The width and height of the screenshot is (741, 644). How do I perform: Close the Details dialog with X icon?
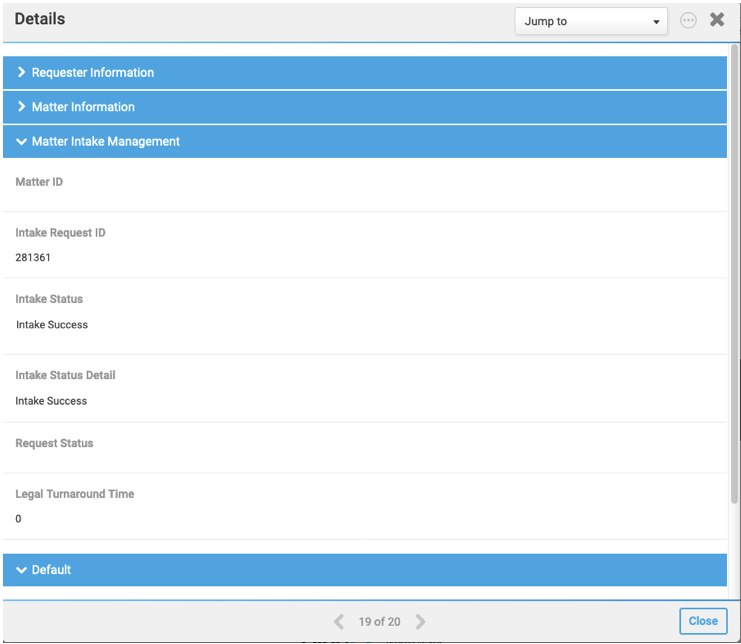(x=717, y=19)
